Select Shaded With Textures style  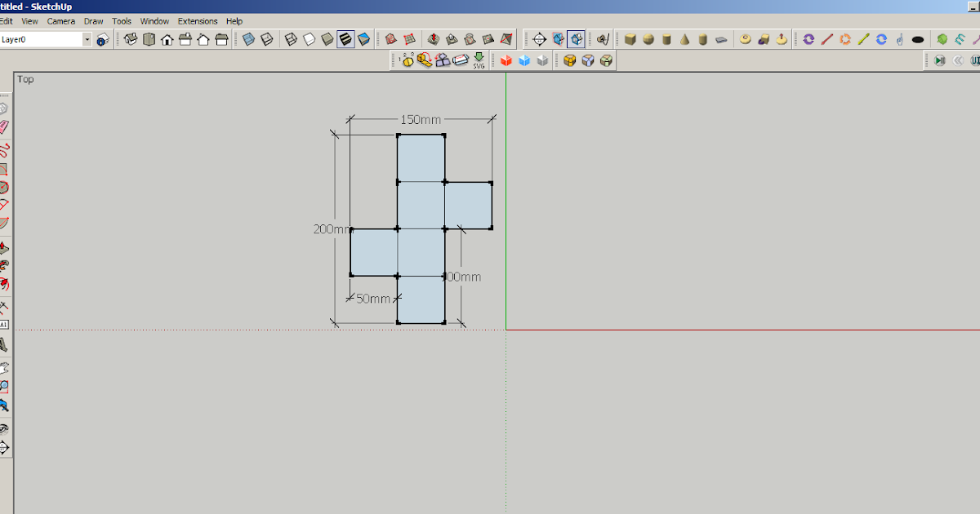pyautogui.click(x=345, y=38)
